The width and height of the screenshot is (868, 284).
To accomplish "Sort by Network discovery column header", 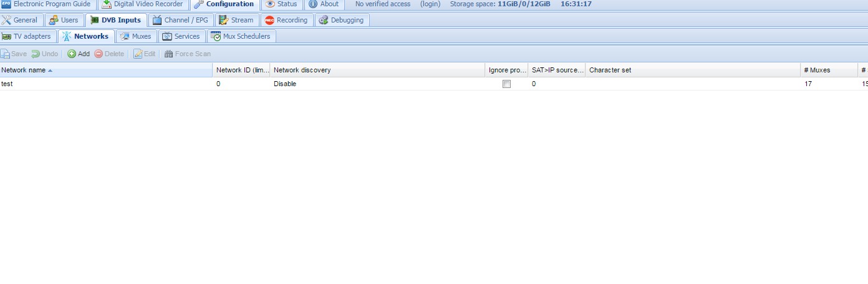I will pyautogui.click(x=378, y=70).
